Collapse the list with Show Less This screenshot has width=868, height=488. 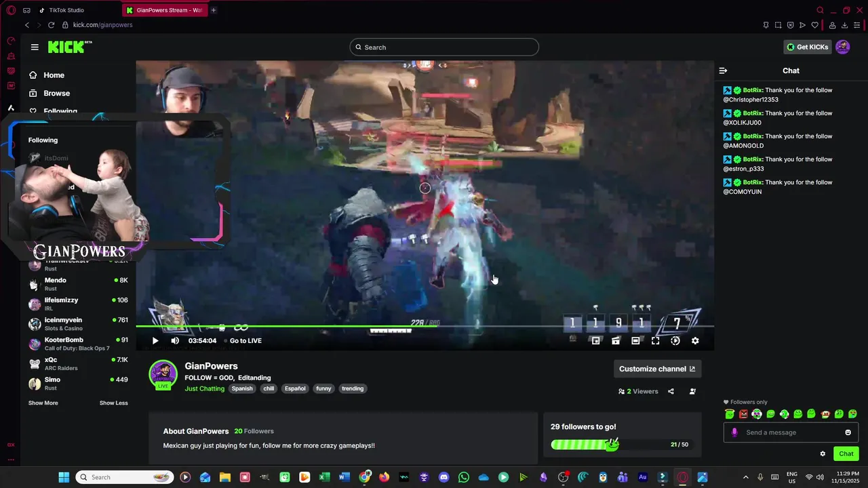click(113, 403)
